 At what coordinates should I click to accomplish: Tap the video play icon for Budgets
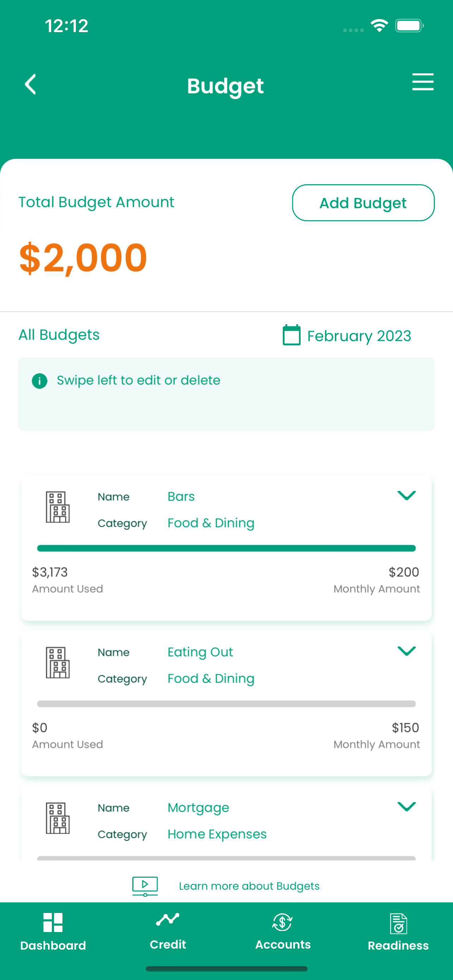[145, 886]
